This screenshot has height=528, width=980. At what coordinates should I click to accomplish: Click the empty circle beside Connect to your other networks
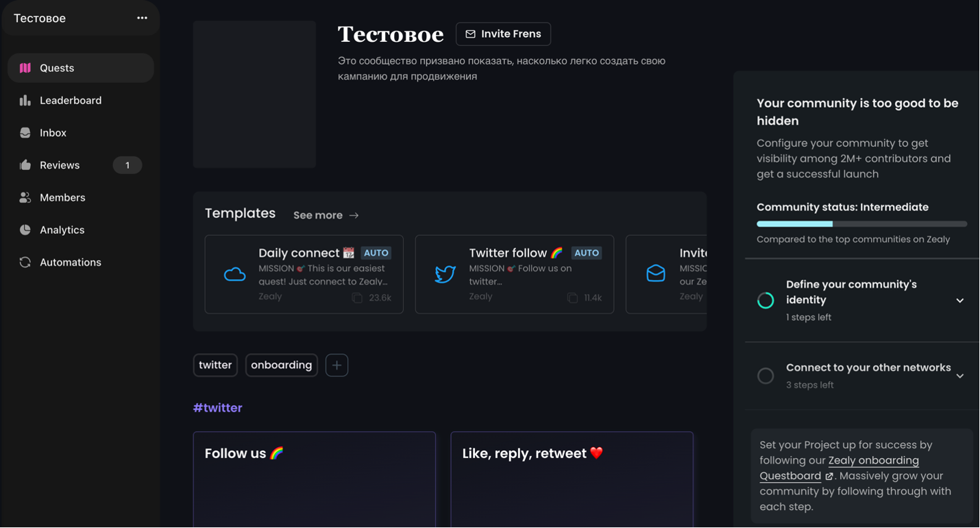point(765,376)
